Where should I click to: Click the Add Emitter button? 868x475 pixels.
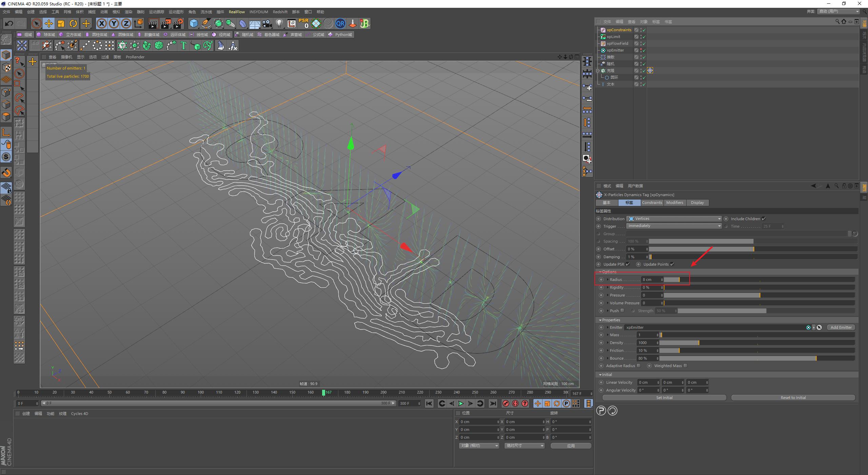pyautogui.click(x=841, y=327)
